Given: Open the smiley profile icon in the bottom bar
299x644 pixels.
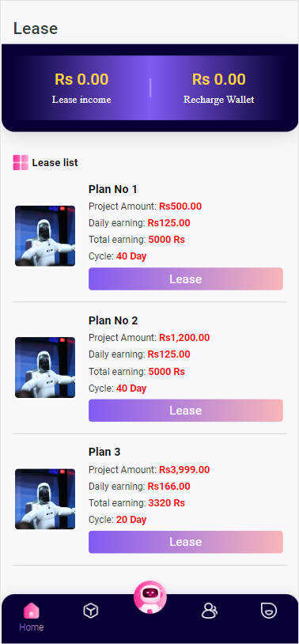Looking at the screenshot, I should pyautogui.click(x=269, y=610).
